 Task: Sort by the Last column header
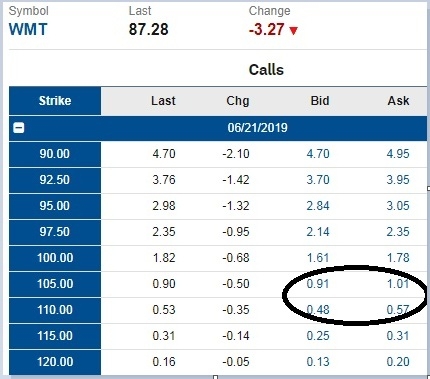pos(163,101)
